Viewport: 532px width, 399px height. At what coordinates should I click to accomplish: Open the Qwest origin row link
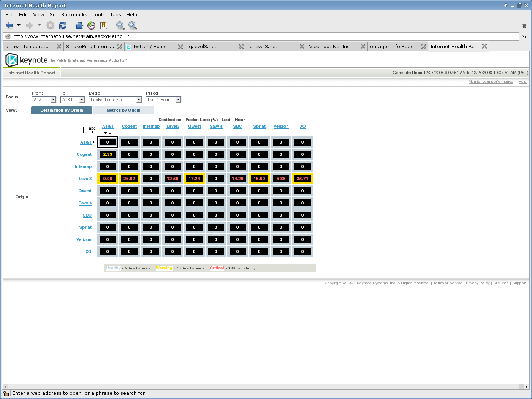coord(85,191)
